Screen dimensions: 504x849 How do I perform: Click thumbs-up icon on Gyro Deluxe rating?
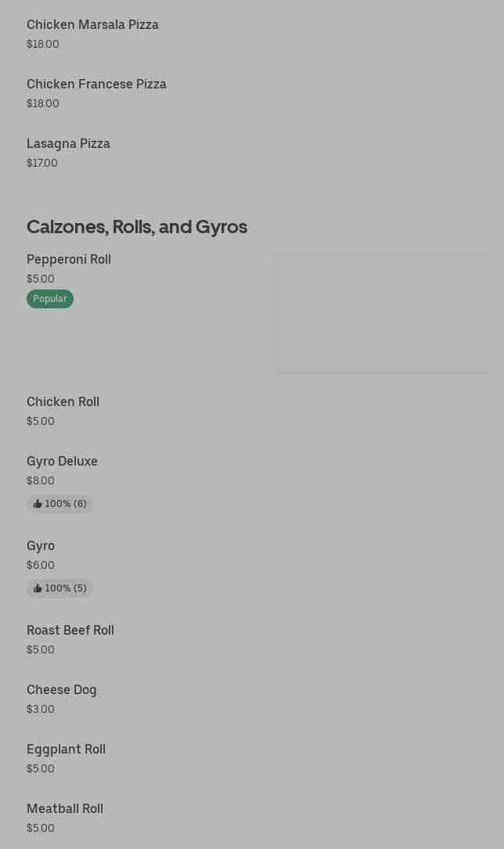click(38, 505)
